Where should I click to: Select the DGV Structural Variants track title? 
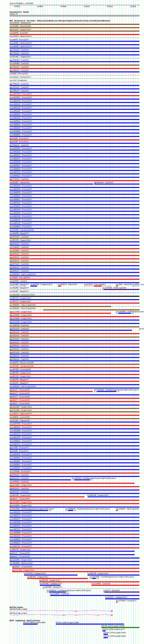[60, 21]
